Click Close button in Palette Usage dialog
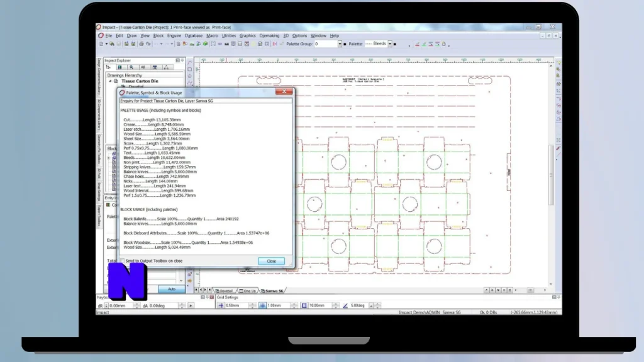This screenshot has width=644, height=362. [271, 261]
